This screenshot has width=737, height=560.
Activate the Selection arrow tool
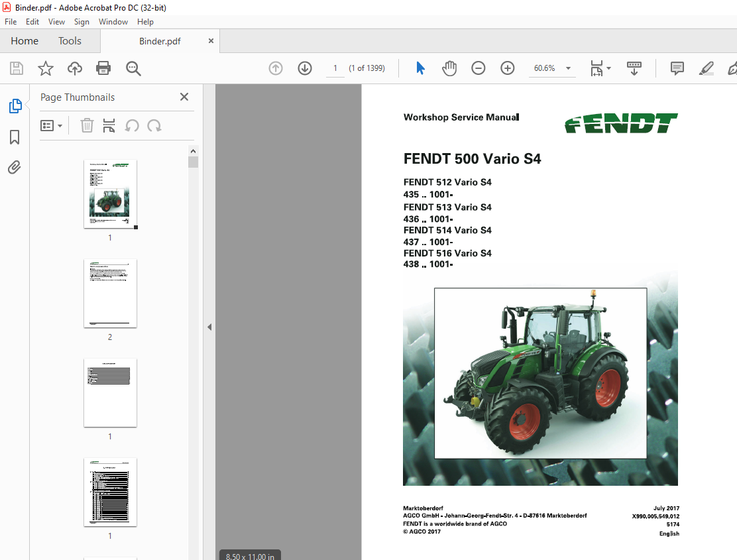coord(421,68)
